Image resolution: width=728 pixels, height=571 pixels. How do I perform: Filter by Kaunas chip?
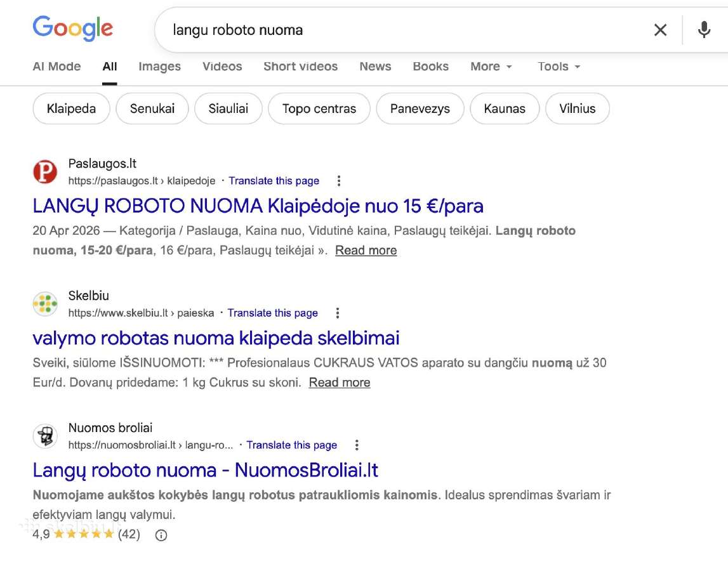point(505,108)
